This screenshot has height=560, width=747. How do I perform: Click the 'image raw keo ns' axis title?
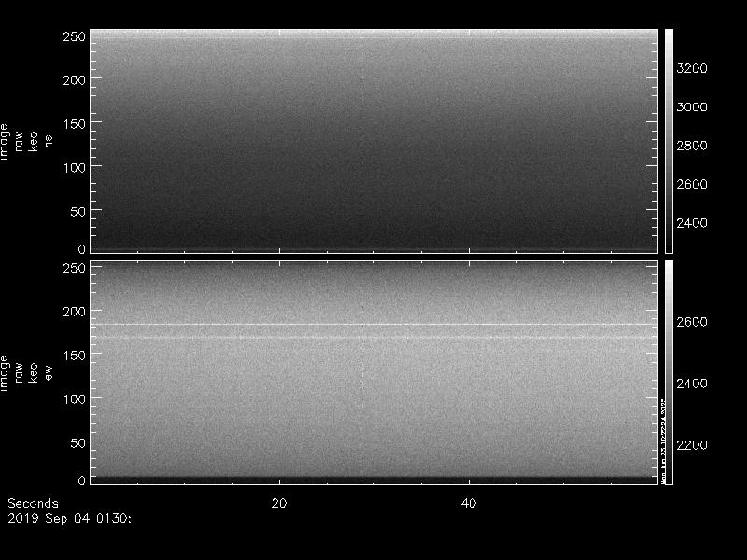point(26,142)
